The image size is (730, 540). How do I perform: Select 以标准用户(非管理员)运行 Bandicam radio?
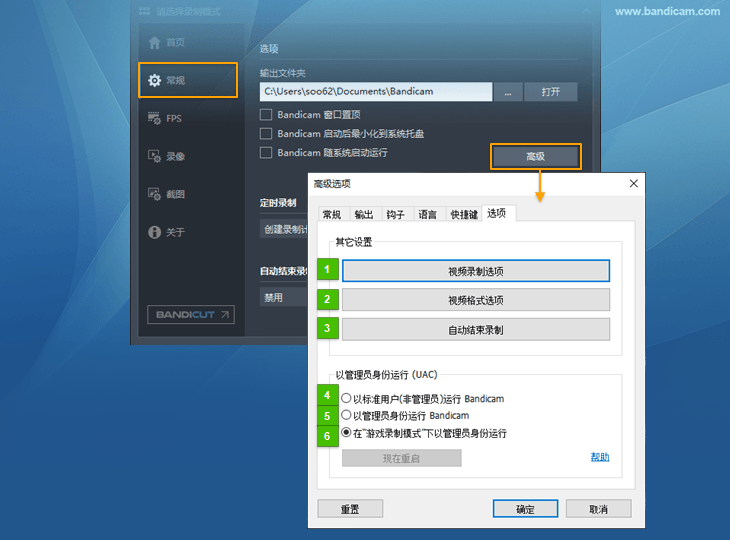346,398
